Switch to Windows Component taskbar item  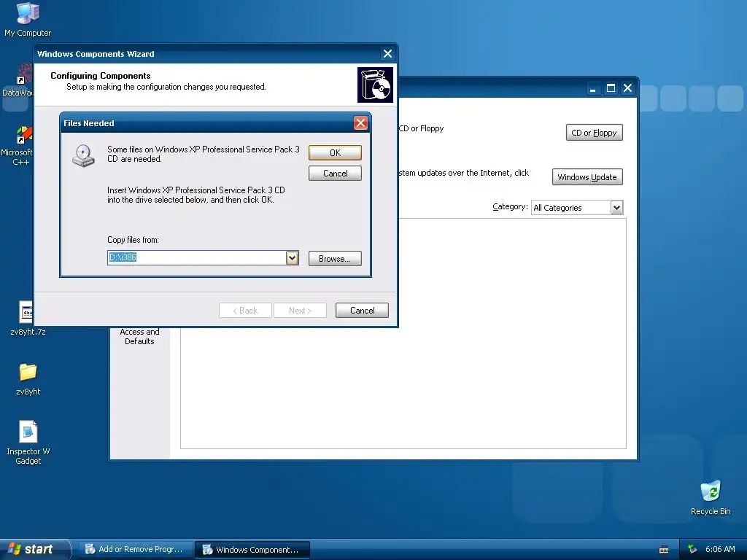(x=252, y=550)
